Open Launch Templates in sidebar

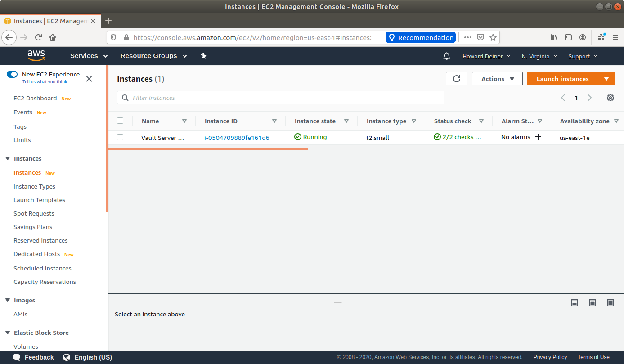pos(39,200)
